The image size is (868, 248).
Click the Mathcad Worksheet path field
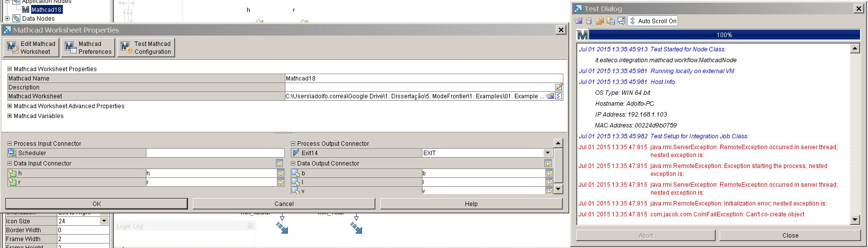tap(415, 96)
